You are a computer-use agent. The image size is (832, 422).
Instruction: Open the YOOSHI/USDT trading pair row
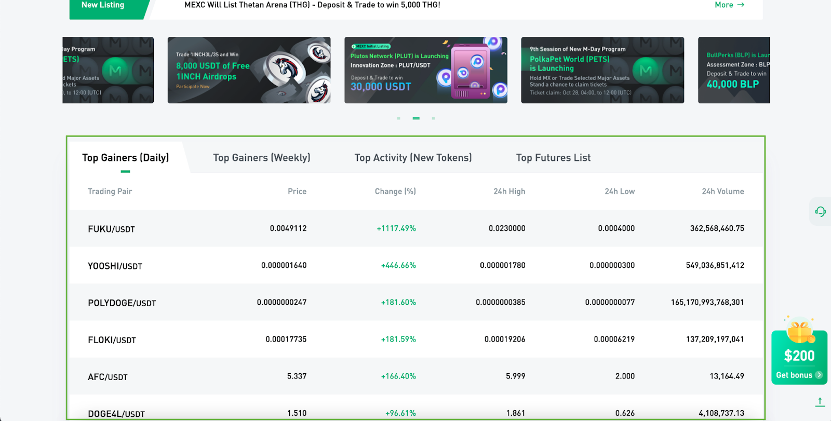(115, 266)
